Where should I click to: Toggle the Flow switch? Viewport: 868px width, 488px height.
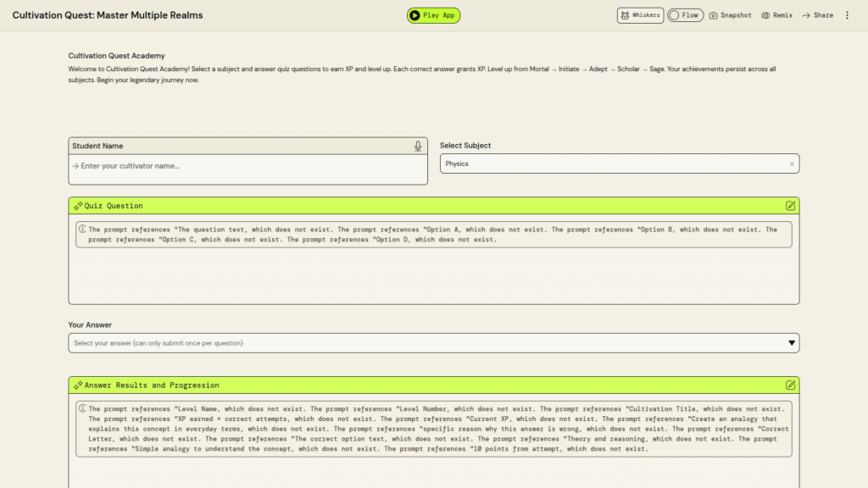pyautogui.click(x=675, y=15)
